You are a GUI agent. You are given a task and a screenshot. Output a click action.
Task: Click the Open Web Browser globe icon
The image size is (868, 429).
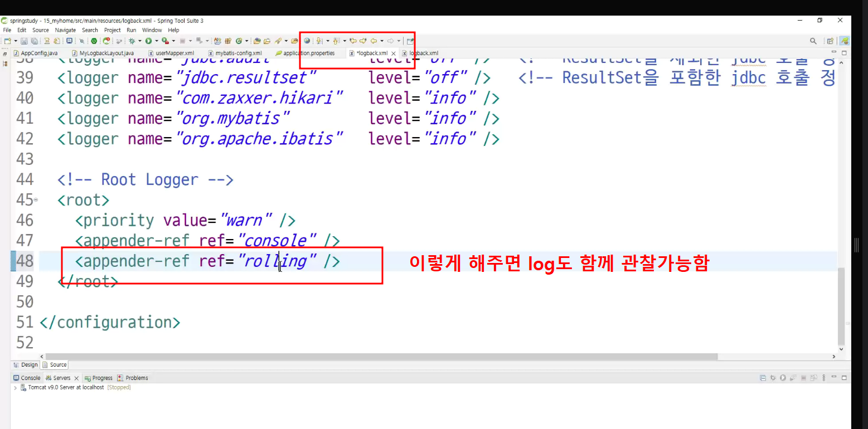[x=307, y=41]
